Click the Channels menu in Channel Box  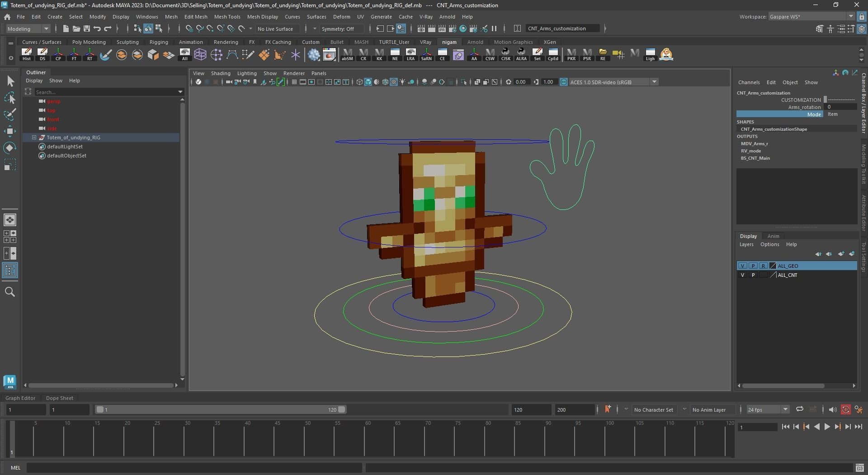coord(749,82)
